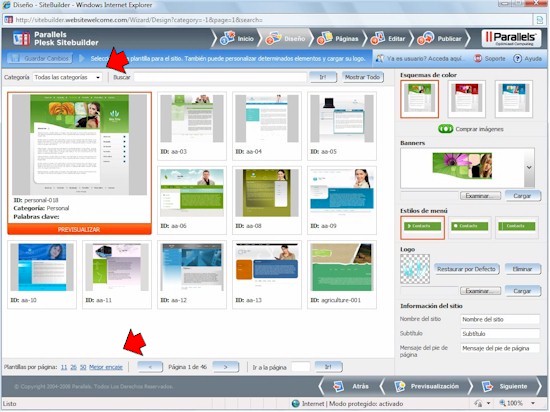Open the browser zoom 100% dropdown
Viewport: 550px width, 412px height.
point(533,403)
